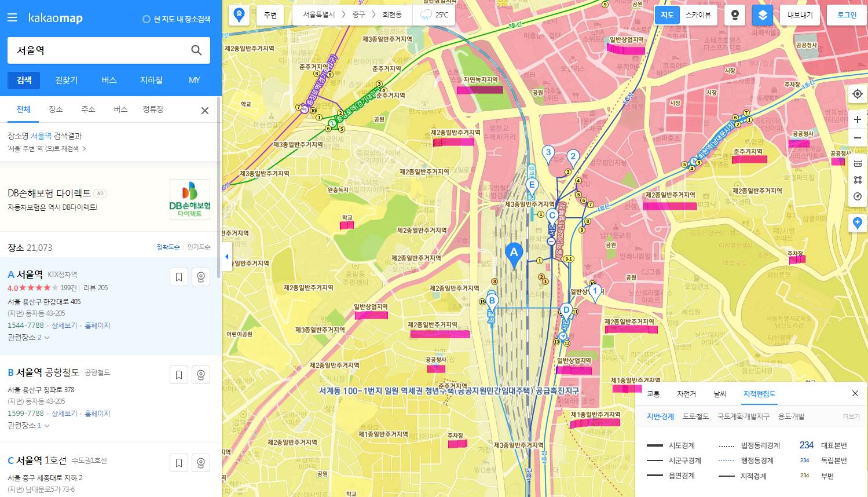Select the top 버스 tab

tap(109, 80)
